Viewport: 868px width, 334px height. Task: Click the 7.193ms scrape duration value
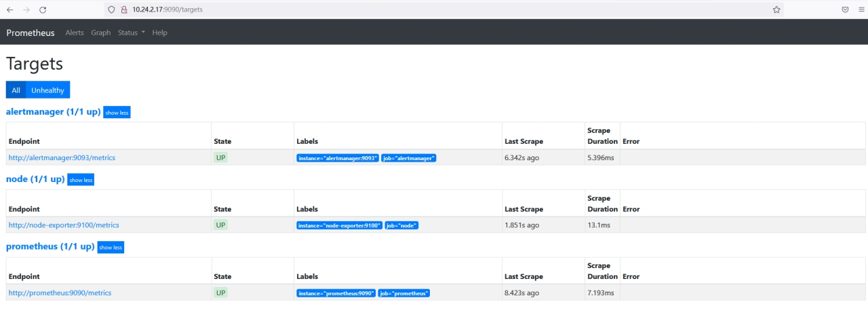pos(600,293)
